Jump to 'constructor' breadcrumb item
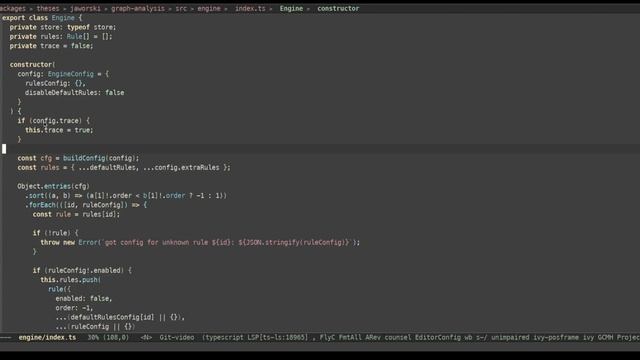 338,8
